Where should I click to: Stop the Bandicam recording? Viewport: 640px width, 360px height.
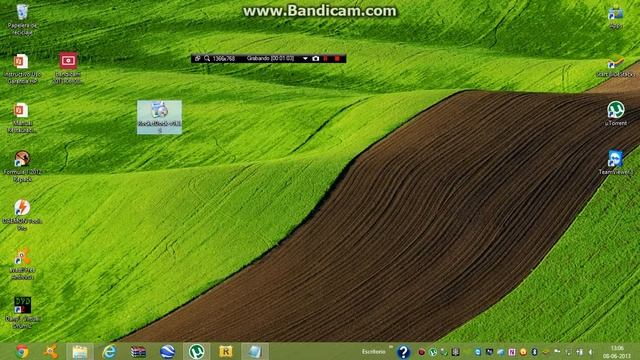click(337, 58)
